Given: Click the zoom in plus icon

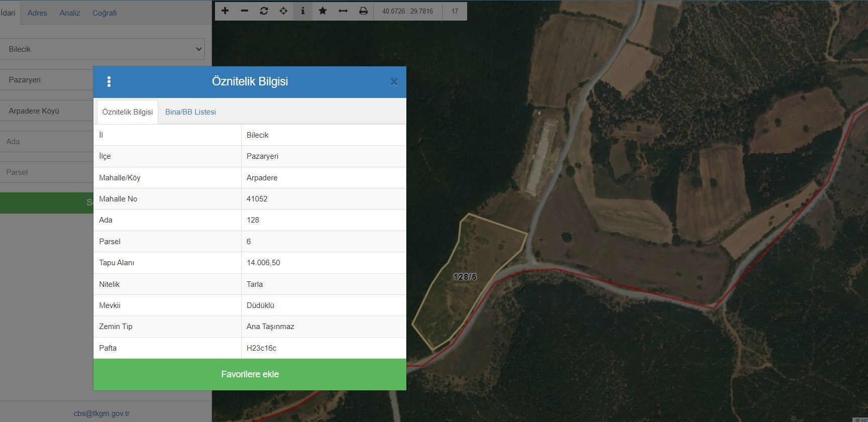Looking at the screenshot, I should (225, 11).
